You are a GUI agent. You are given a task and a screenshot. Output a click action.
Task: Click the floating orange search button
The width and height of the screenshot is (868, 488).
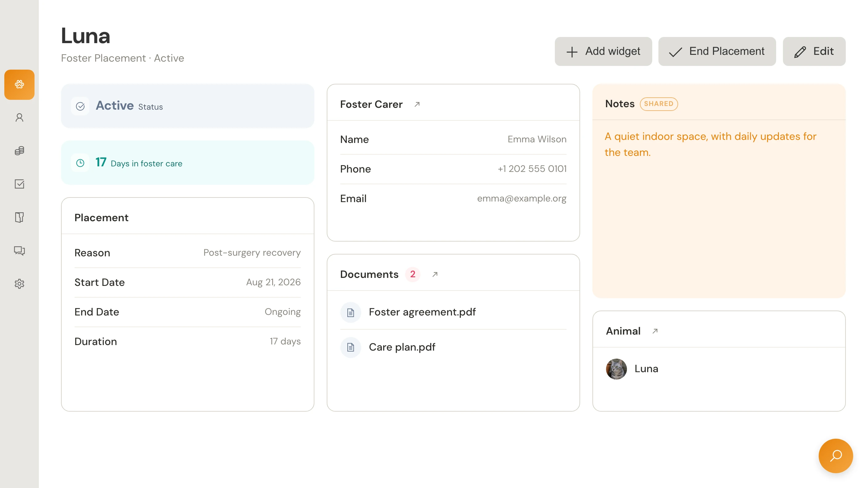(836, 456)
